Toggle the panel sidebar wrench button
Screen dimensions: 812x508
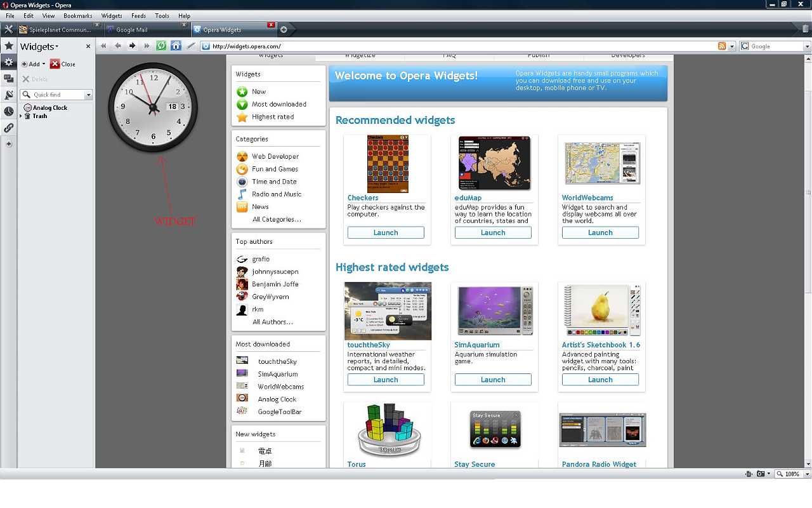click(8, 29)
